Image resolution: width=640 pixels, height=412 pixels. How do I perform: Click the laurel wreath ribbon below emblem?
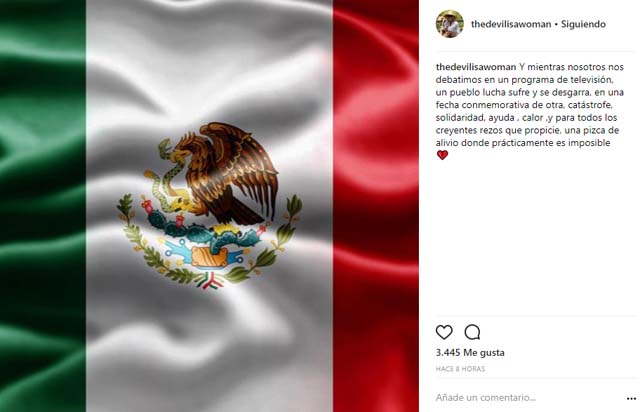(x=211, y=281)
